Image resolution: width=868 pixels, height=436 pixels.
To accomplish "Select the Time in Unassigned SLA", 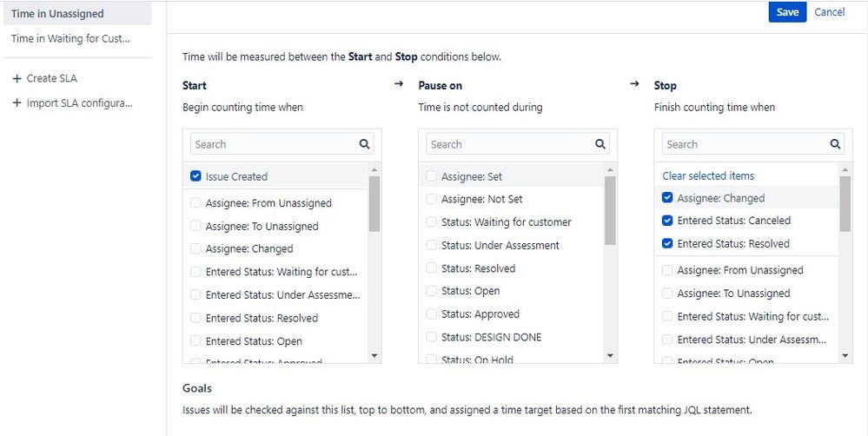I will coord(57,14).
